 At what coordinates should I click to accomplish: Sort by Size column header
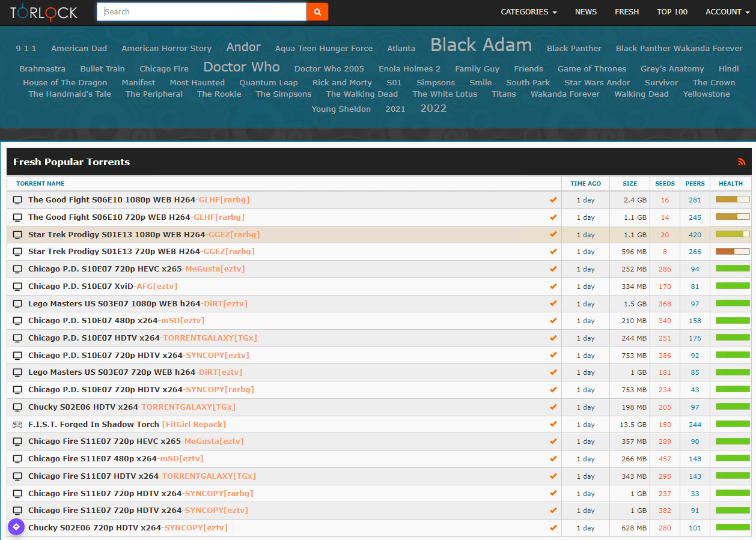click(x=630, y=183)
